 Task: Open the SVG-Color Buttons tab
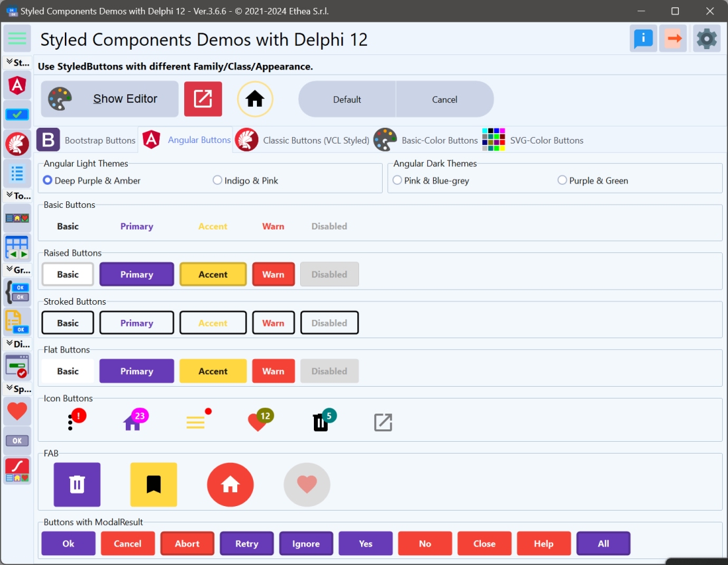click(x=533, y=140)
